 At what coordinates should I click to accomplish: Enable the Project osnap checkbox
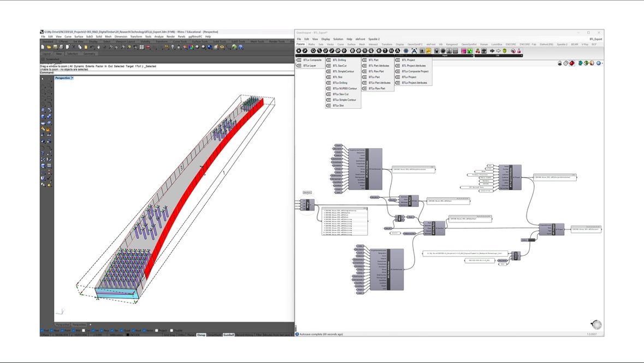(156, 330)
